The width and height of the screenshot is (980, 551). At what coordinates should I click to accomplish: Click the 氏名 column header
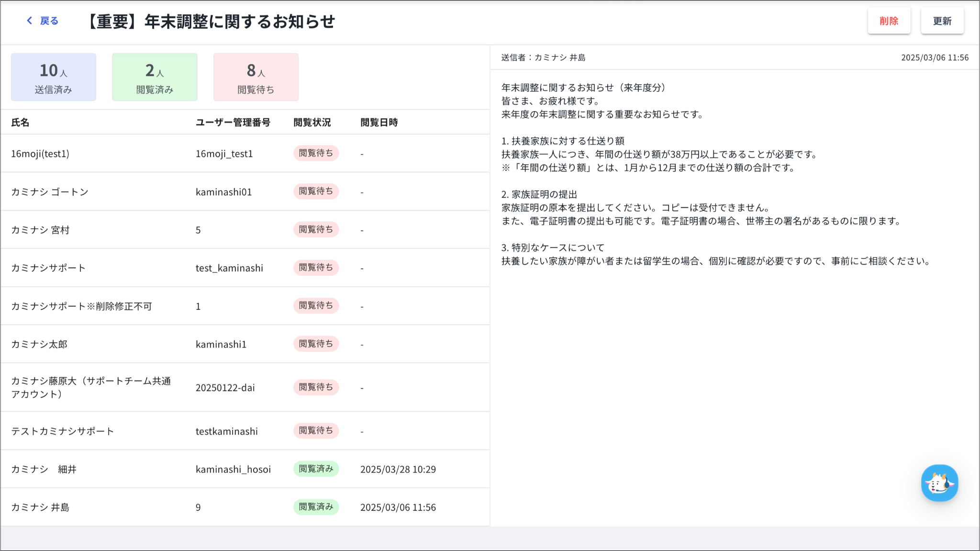click(x=20, y=123)
